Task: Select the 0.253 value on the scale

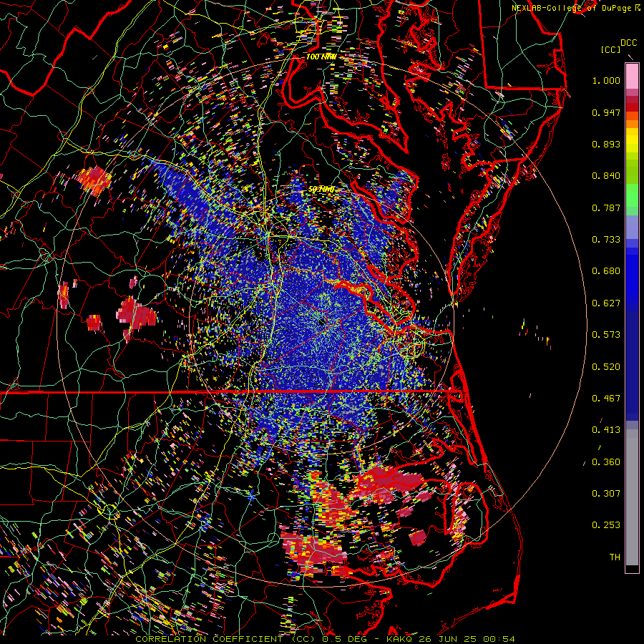Action: point(606,525)
